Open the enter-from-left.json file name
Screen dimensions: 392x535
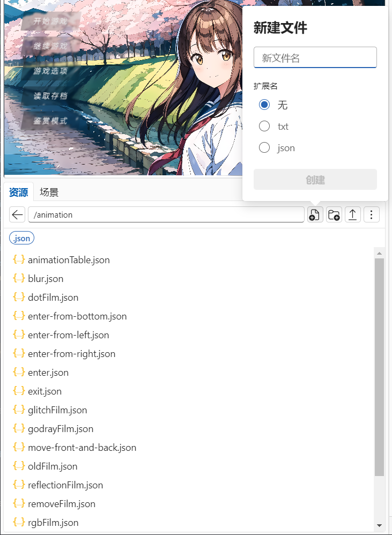(69, 335)
